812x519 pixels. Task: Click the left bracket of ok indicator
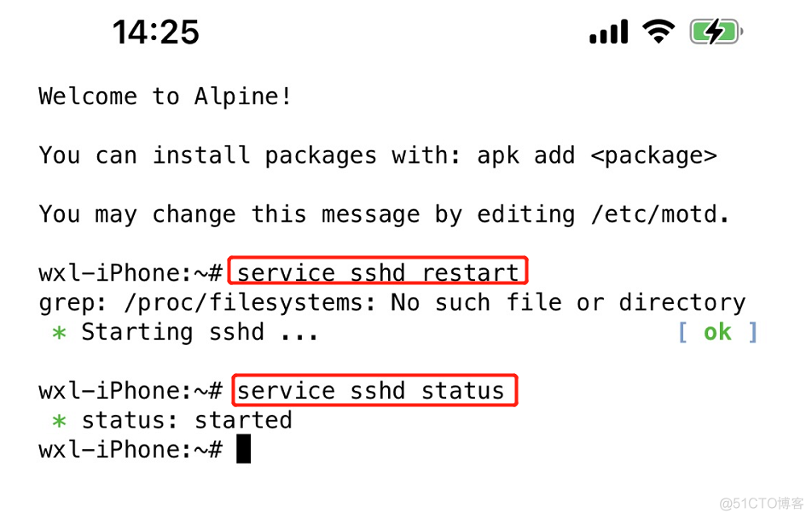683,332
